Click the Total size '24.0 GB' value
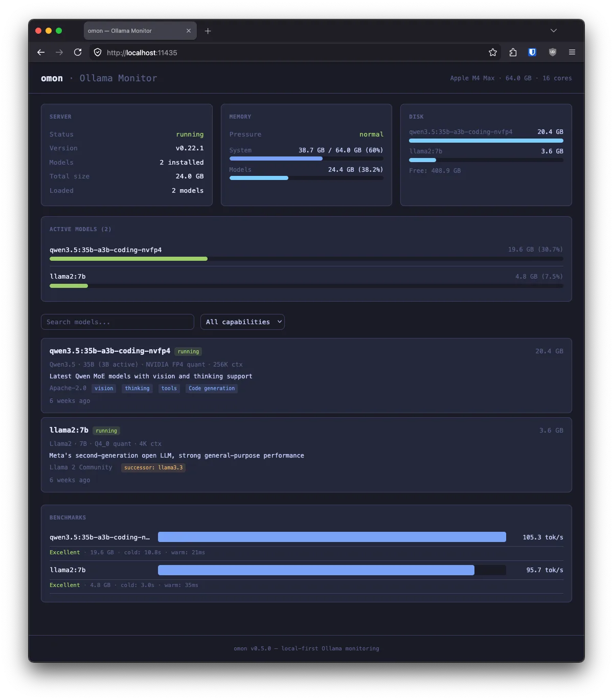Screen dimensions: 613x700 tap(190, 176)
